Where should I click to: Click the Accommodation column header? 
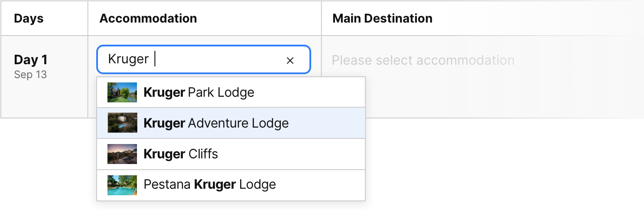tap(148, 18)
